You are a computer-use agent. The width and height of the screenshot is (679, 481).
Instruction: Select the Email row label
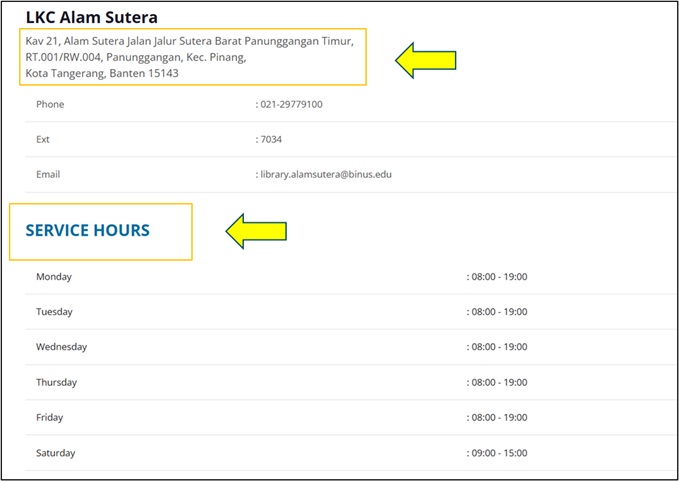(48, 174)
